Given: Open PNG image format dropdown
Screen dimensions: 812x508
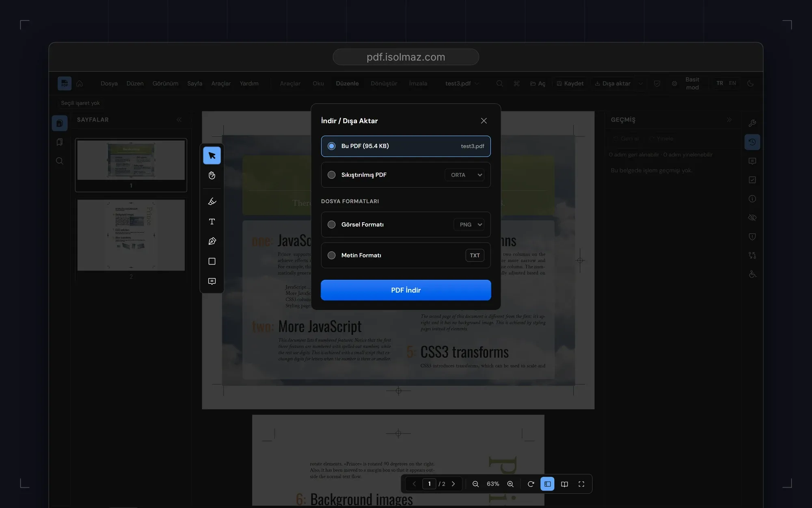Looking at the screenshot, I should point(469,224).
